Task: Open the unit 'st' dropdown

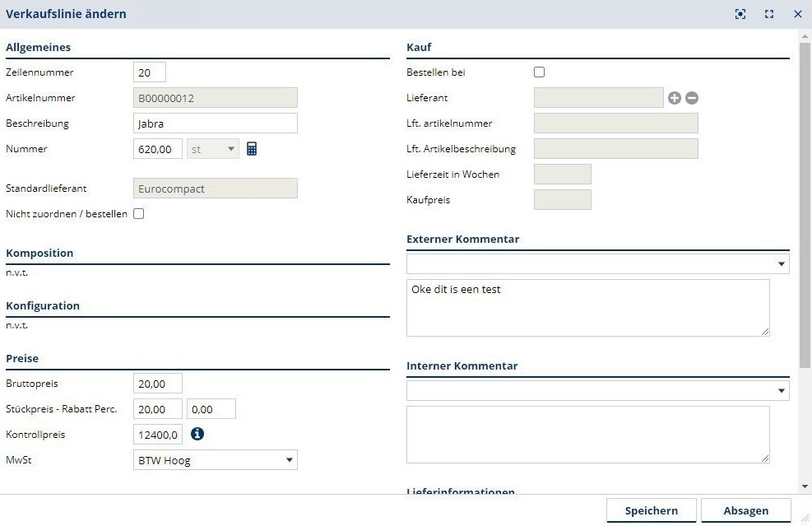Action: pyautogui.click(x=213, y=150)
